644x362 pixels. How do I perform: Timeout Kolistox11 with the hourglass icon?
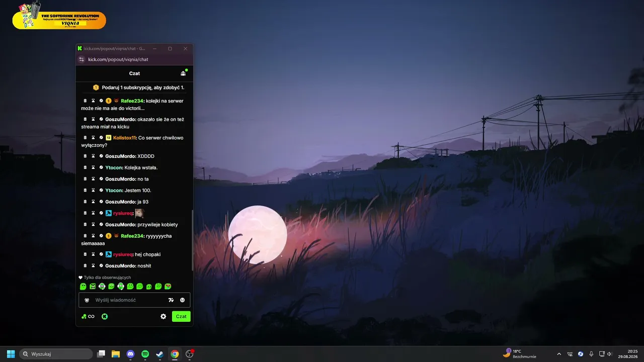coord(93,138)
